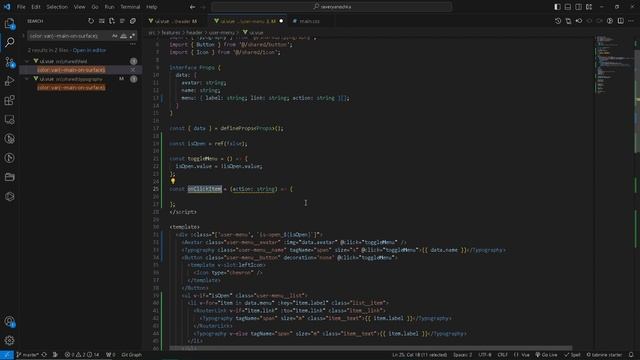Start Go Live server from status bar
The height and width of the screenshot is (360, 640).
[546, 355]
